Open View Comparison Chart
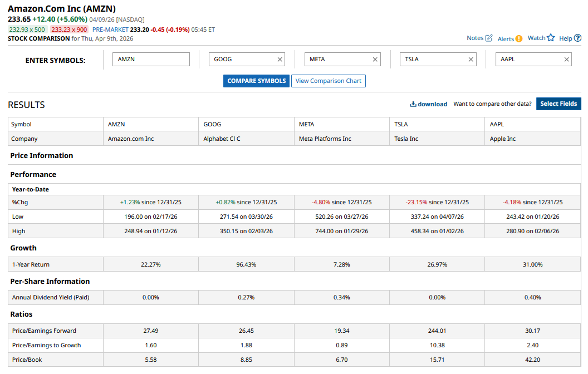Screen dimensions: 588x374 pos(328,81)
